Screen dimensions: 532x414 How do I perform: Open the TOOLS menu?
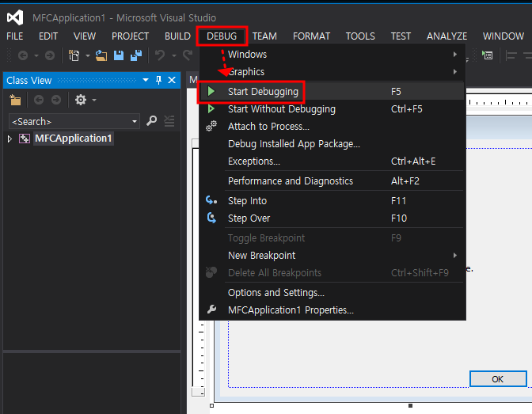pos(360,36)
